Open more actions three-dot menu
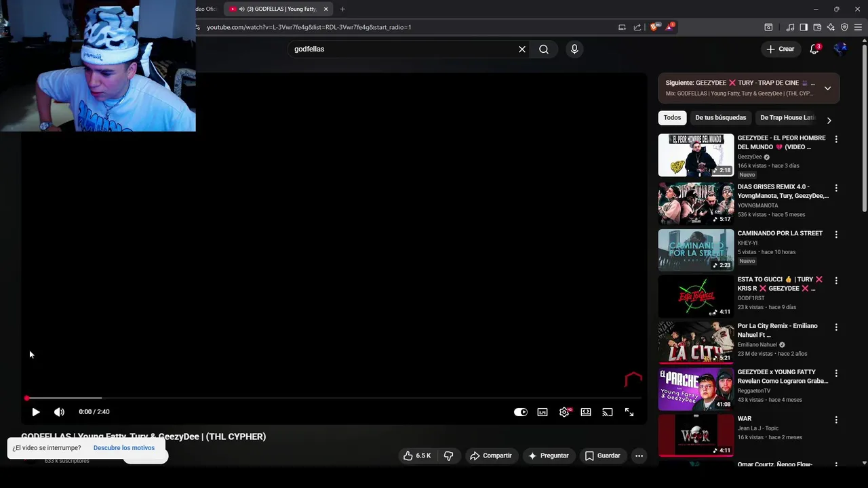The height and width of the screenshot is (488, 868). pyautogui.click(x=639, y=455)
